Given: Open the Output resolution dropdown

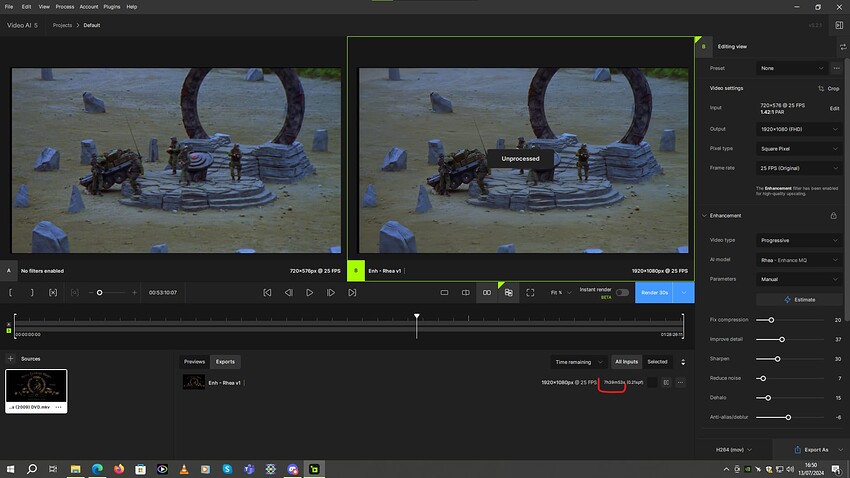Looking at the screenshot, I should click(799, 128).
